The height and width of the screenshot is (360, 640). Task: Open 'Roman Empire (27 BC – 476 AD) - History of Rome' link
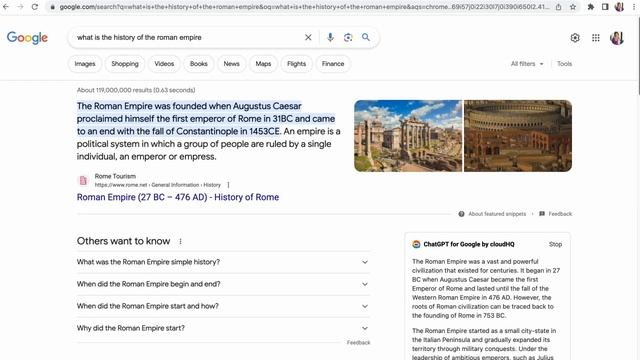coord(178,197)
